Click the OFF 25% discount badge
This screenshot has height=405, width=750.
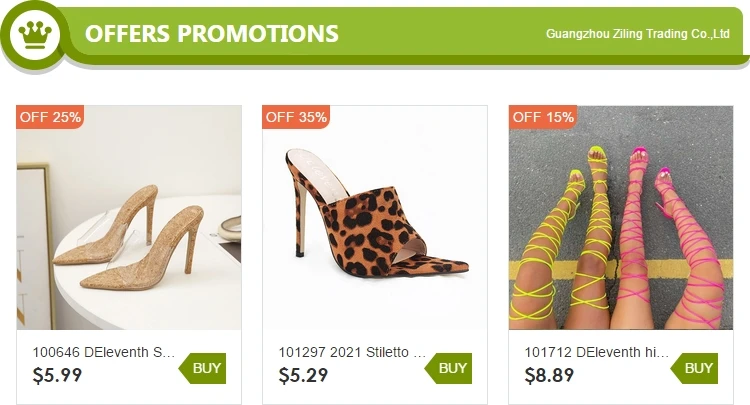[50, 117]
